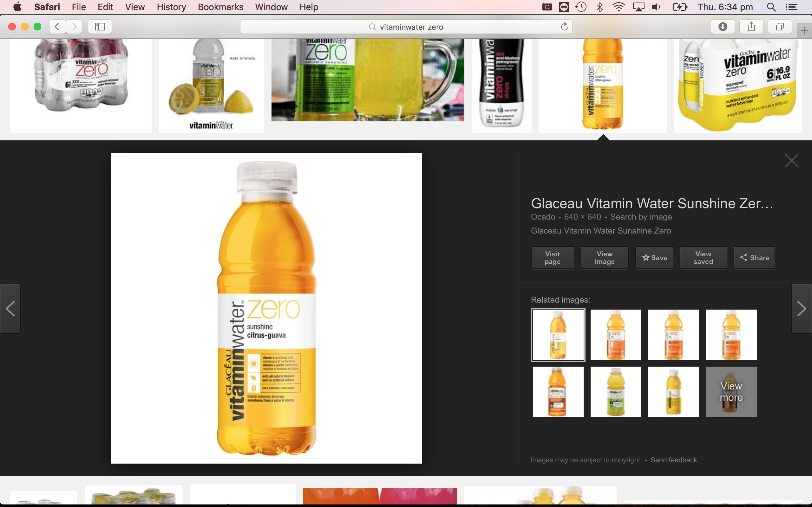Click Safari's back navigation arrow
The image size is (812, 507).
57,27
